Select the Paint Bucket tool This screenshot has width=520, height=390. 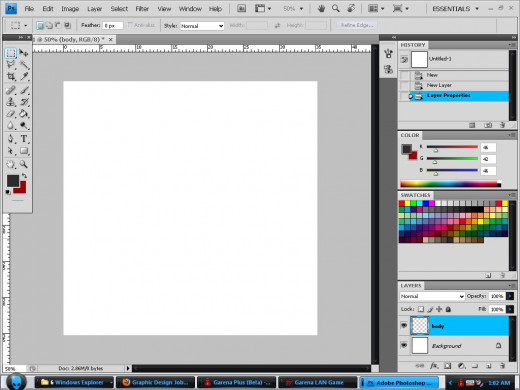click(x=24, y=114)
